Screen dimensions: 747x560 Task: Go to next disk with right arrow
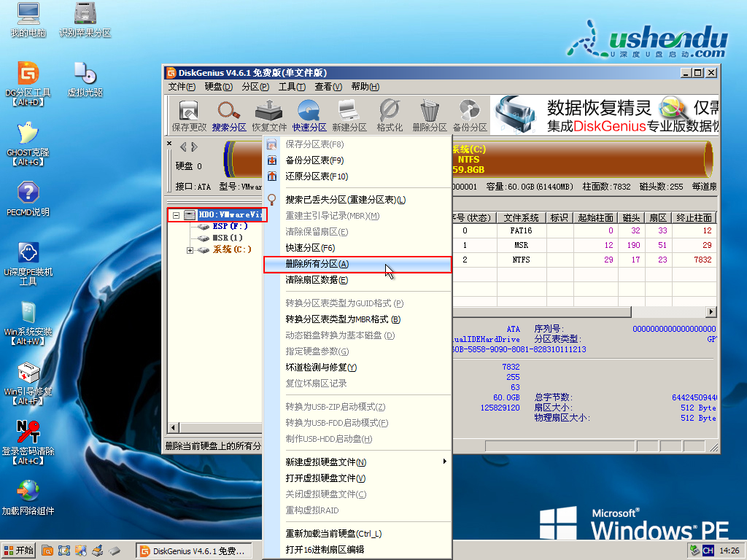194,147
